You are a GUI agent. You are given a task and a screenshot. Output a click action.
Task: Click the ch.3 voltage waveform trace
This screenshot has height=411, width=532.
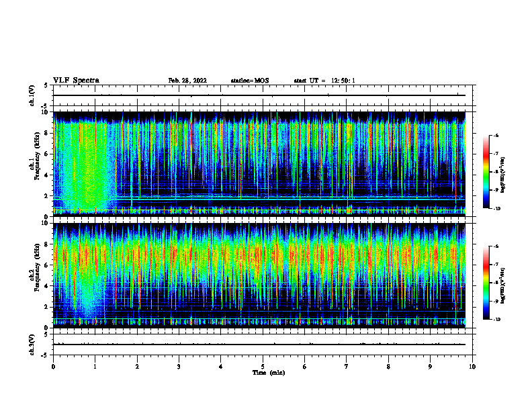pyautogui.click(x=259, y=345)
